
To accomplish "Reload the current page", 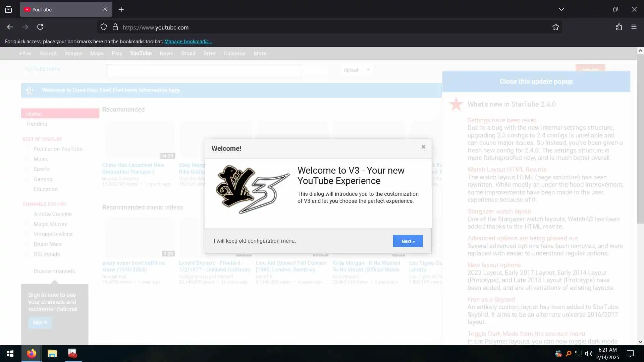I will point(40,27).
